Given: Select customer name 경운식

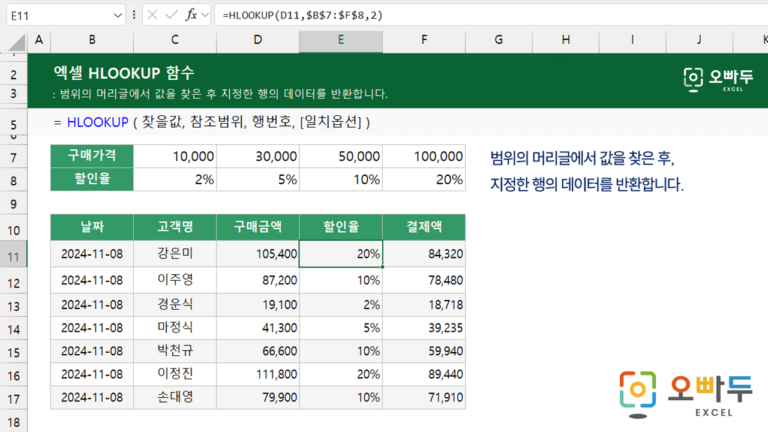Looking at the screenshot, I should (174, 305).
